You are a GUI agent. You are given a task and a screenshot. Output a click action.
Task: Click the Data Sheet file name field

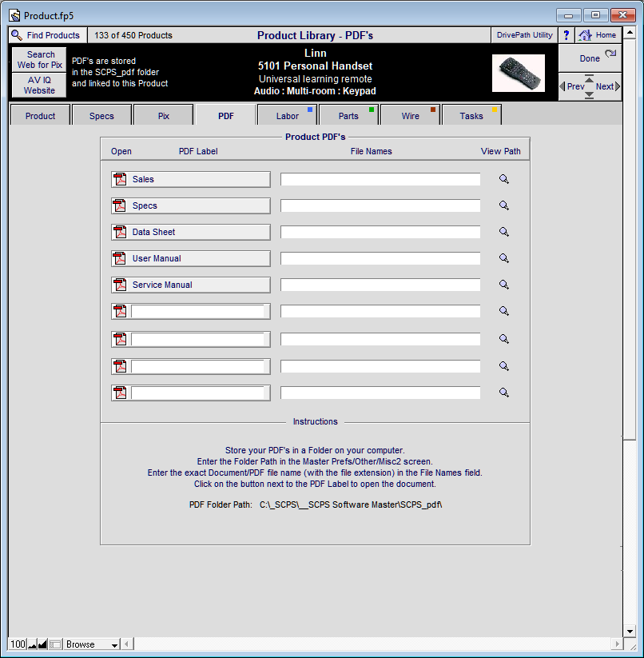coord(380,232)
